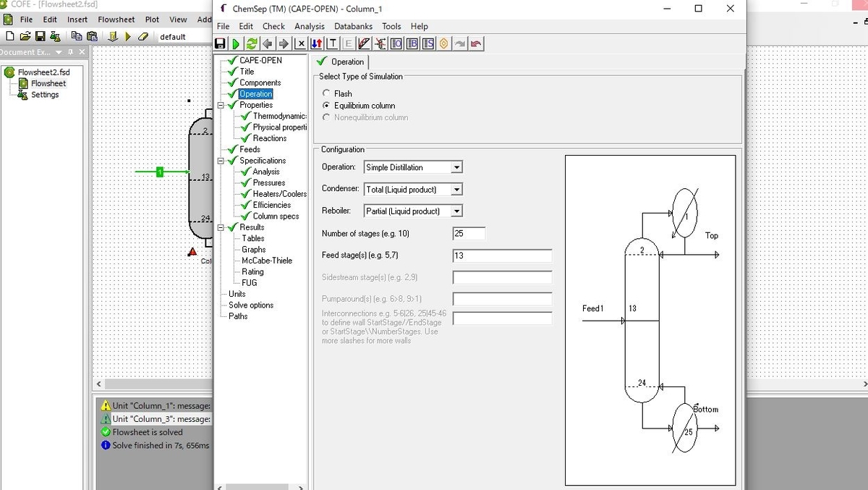Paste using COFE toolbar icon
Screen dimensions: 868x490
93,37
